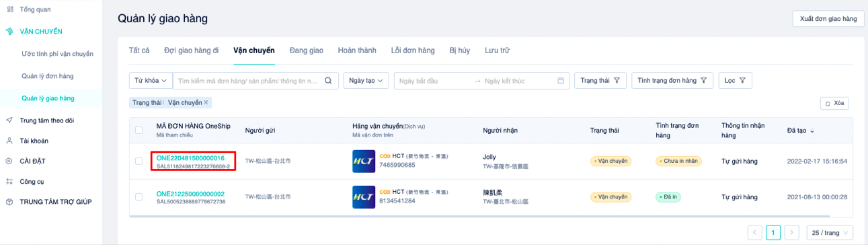Image resolution: width=868 pixels, height=245 pixels.
Task: Click the Chưa in nhãn status badge
Action: [x=678, y=161]
